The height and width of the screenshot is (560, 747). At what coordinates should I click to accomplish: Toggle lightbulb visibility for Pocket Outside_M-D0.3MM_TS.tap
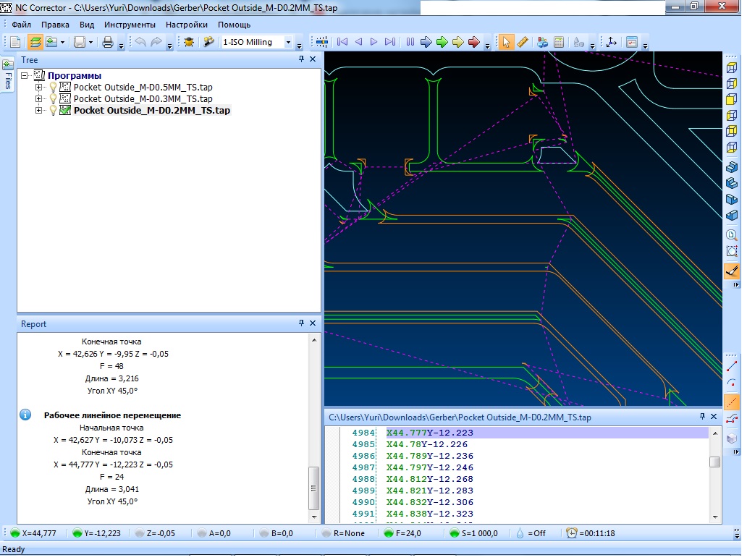[x=53, y=98]
